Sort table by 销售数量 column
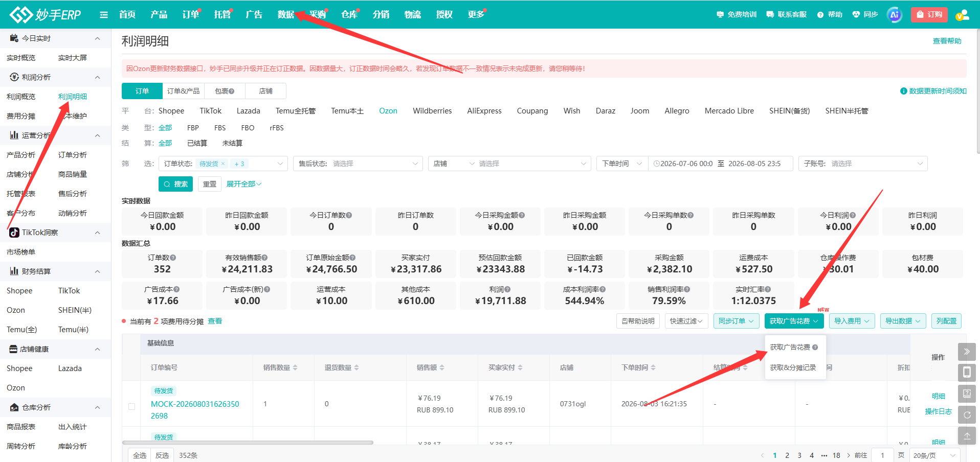Image resolution: width=980 pixels, height=462 pixels. 295,367
